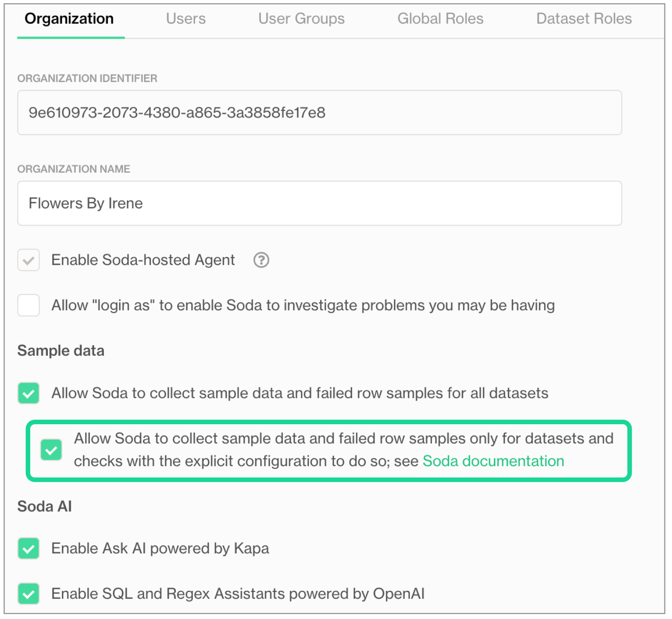Disable SQL and Regex Assistants checkbox
This screenshot has height=619, width=672.
coord(29,594)
